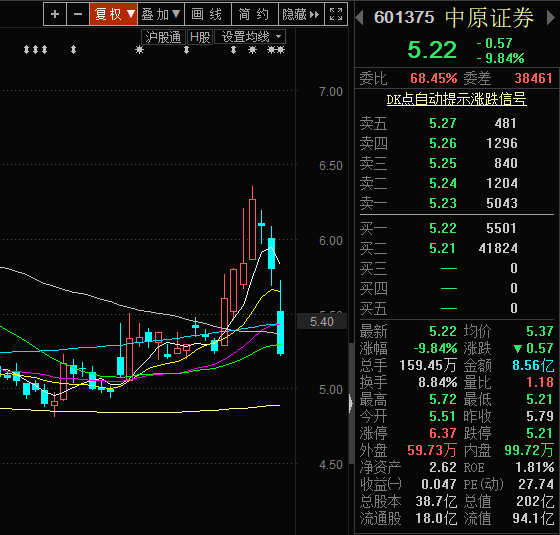Go to next stock arrow
This screenshot has height=535, width=560.
pyautogui.click(x=551, y=18)
